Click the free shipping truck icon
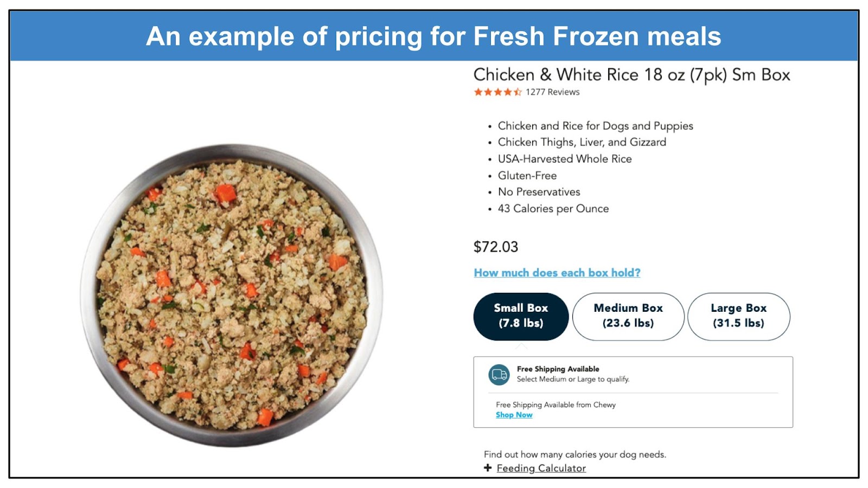Image resolution: width=868 pixels, height=488 pixels. [499, 374]
